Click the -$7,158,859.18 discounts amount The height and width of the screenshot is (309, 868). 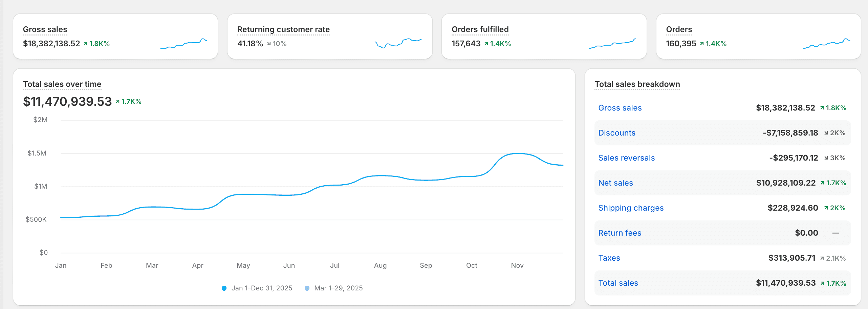click(790, 133)
